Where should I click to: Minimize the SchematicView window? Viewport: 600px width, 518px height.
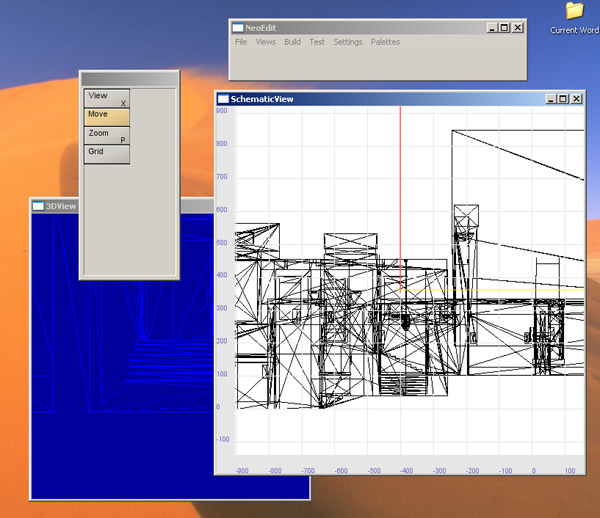point(551,99)
